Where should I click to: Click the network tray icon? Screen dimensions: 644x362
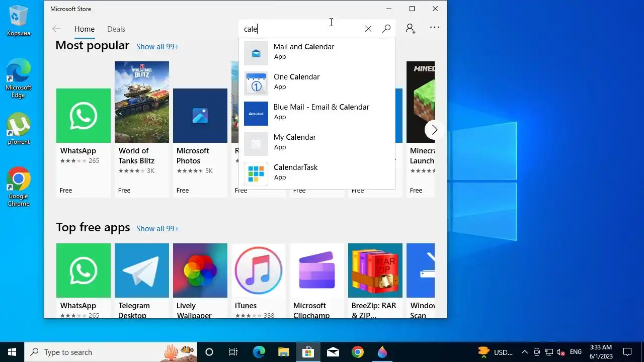point(549,352)
